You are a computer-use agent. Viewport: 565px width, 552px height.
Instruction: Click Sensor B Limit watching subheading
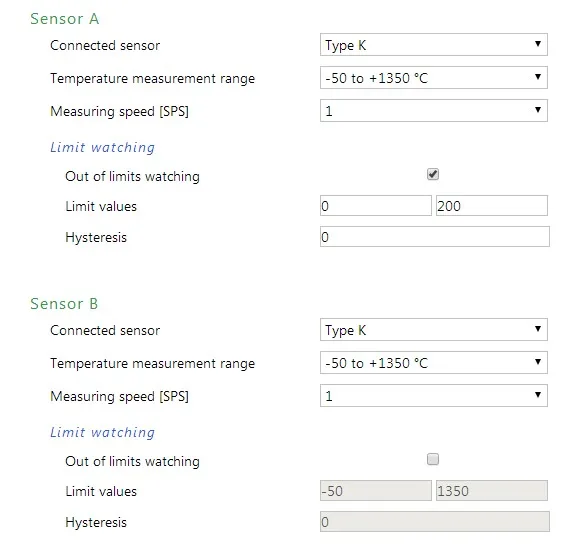102,432
